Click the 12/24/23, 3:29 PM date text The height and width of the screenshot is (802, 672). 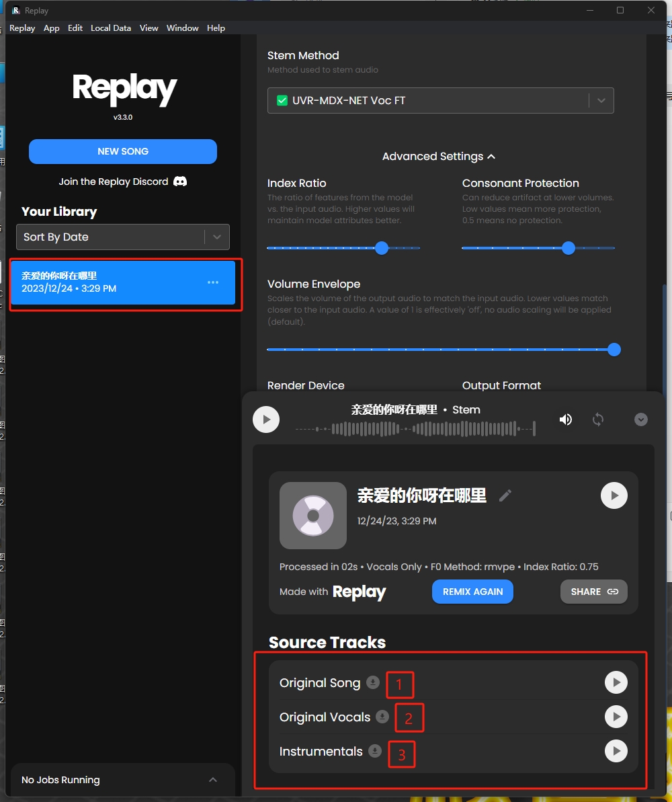(397, 521)
